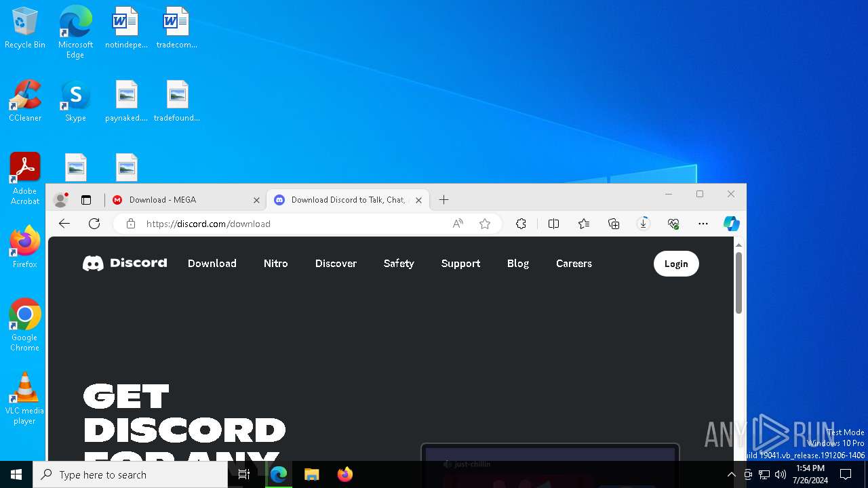
Task: Open Safety in Discord navigation
Action: click(399, 264)
